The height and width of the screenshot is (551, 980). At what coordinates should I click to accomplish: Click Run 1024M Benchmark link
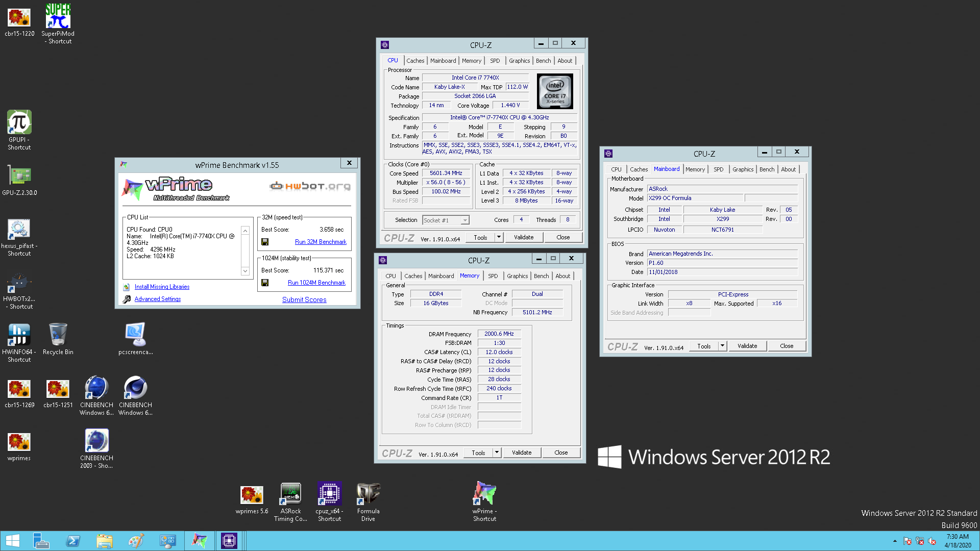316,283
